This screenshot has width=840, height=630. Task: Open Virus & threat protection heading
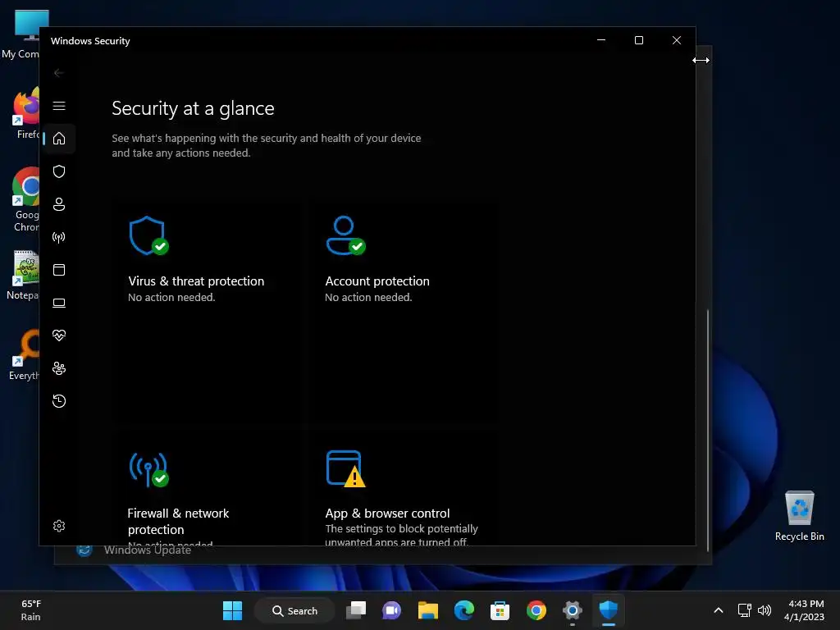coord(196,281)
